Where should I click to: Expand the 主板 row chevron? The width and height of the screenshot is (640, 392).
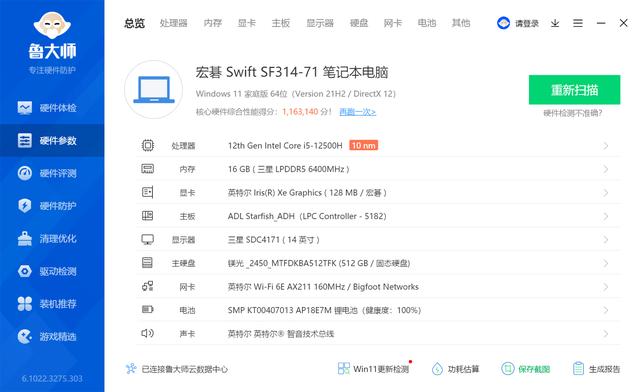pyautogui.click(x=606, y=216)
